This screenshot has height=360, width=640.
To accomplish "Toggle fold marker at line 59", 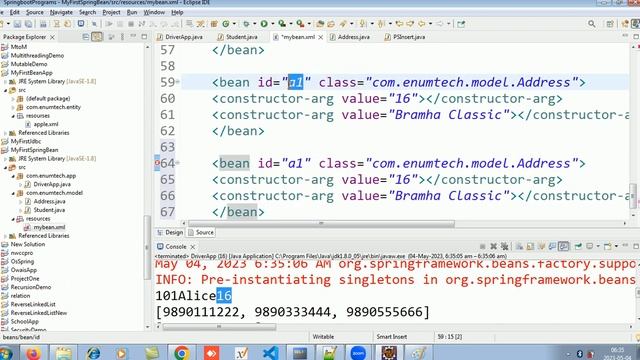I will pyautogui.click(x=178, y=82).
